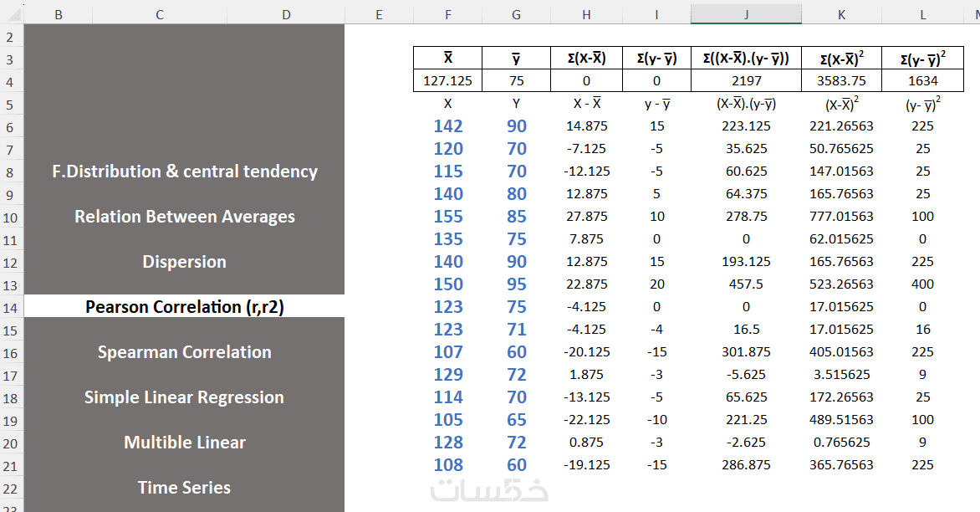Open the Dispersion section
This screenshot has width=980, height=512.
click(x=184, y=262)
